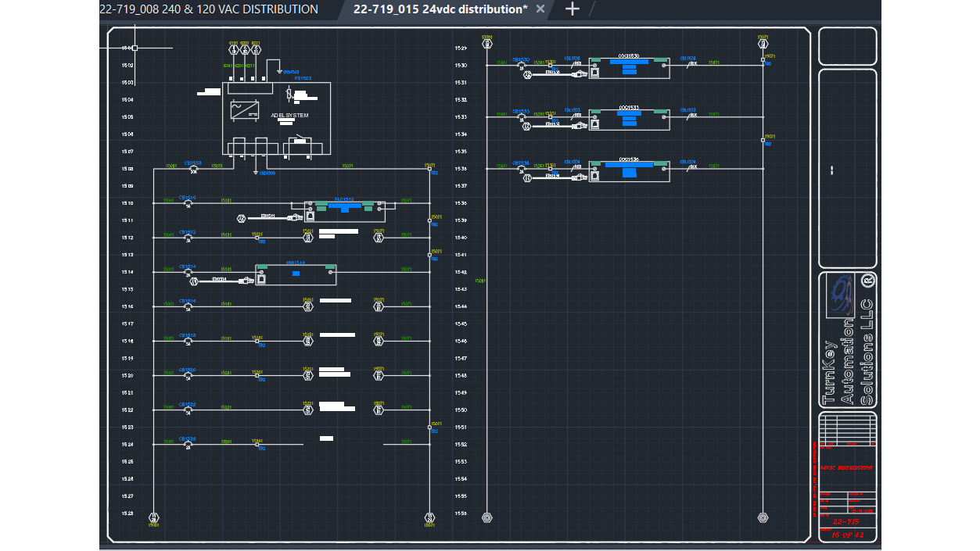Open a new drawing tab with the plus
Screen dimensions: 980x551
pyautogui.click(x=572, y=9)
